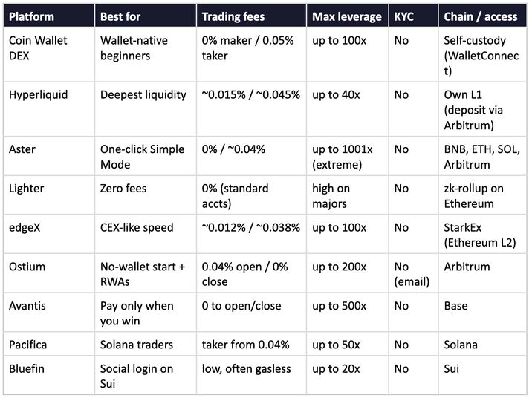Select the KYC column header

(x=414, y=16)
